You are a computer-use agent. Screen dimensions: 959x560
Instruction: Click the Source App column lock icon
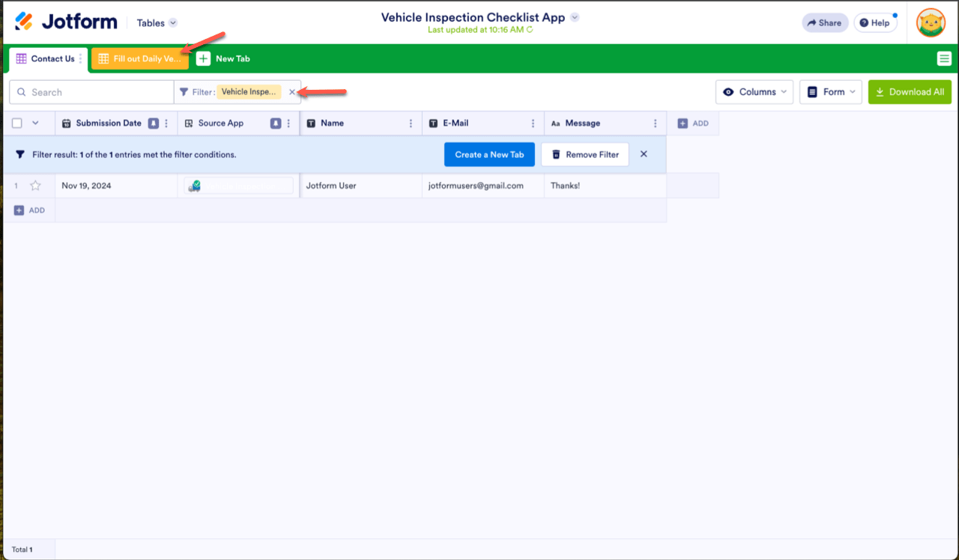276,124
